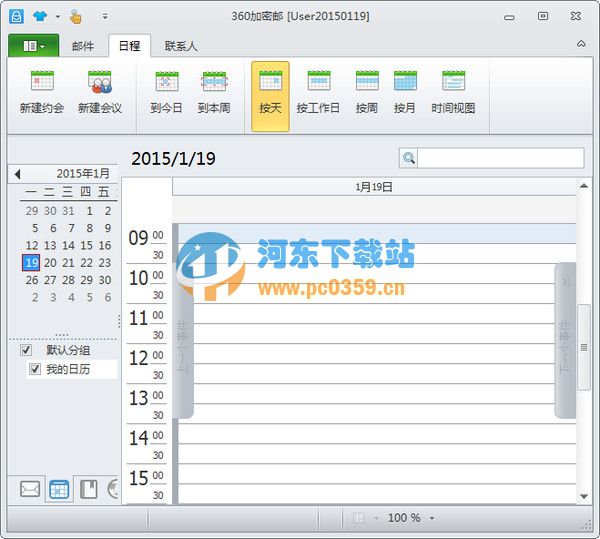This screenshot has height=539, width=600.
Task: Focus the calendar search input field
Action: [x=501, y=158]
